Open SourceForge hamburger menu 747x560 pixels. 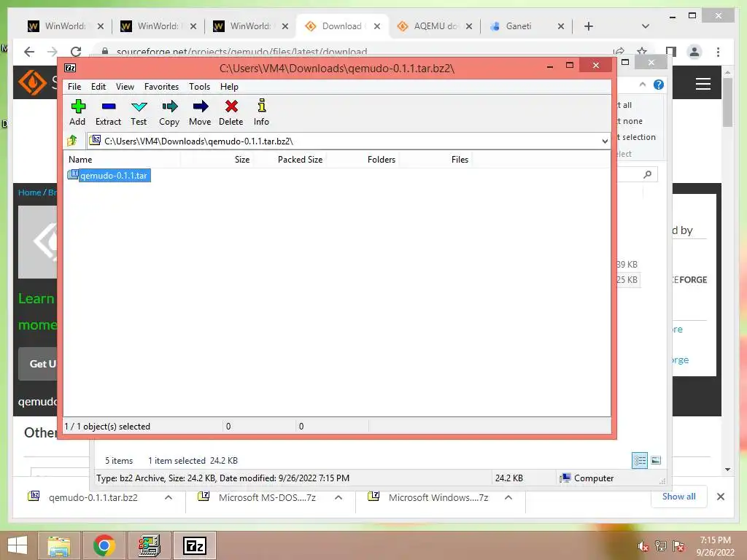pos(703,85)
